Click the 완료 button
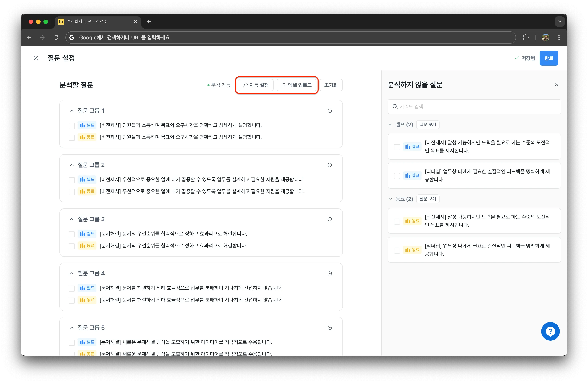This screenshot has height=383, width=588. [x=548, y=58]
